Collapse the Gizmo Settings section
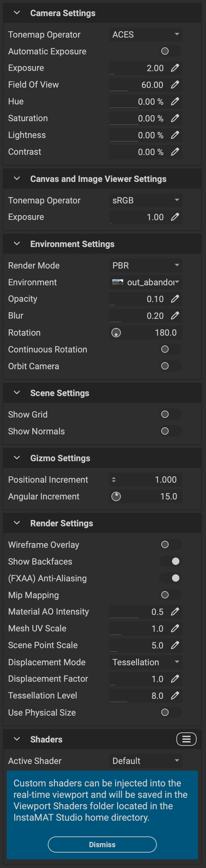 [x=17, y=458]
